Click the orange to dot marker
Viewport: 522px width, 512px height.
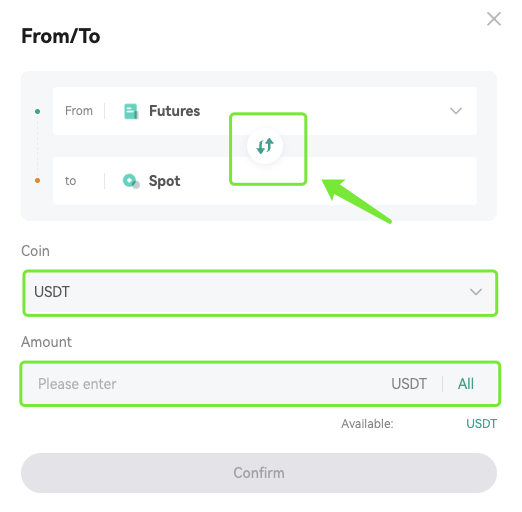point(37,180)
